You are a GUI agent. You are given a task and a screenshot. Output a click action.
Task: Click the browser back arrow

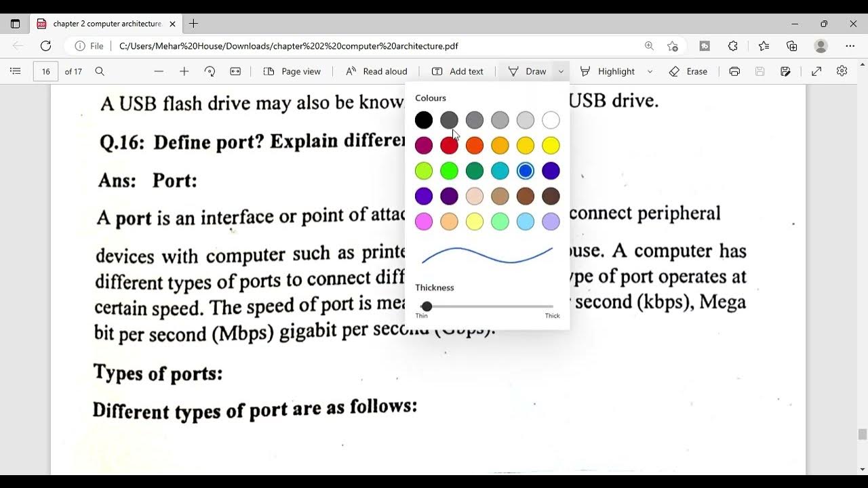click(x=18, y=46)
